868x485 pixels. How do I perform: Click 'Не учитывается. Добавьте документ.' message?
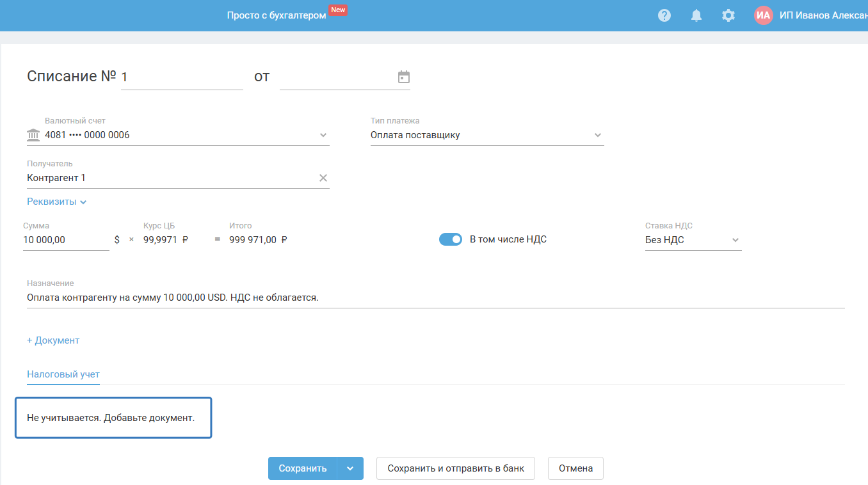pyautogui.click(x=111, y=418)
